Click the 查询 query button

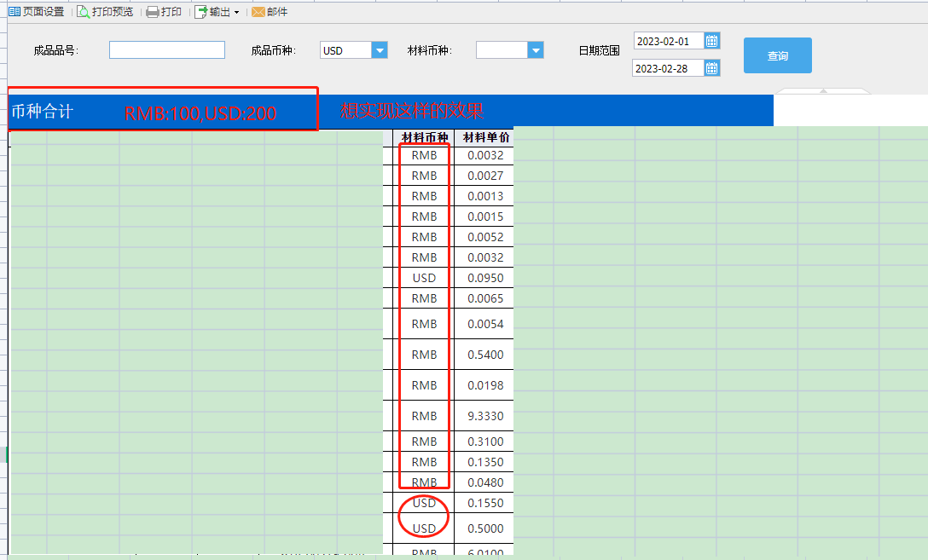(x=778, y=55)
